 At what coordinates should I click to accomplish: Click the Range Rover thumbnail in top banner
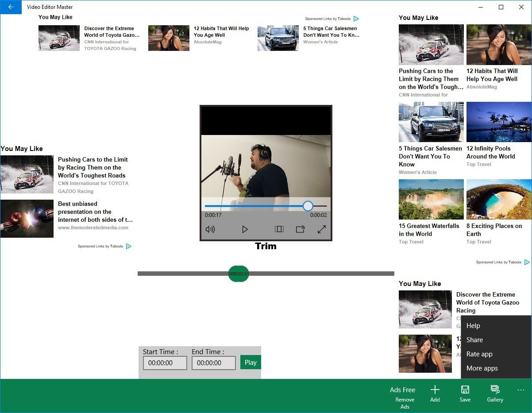[x=278, y=38]
